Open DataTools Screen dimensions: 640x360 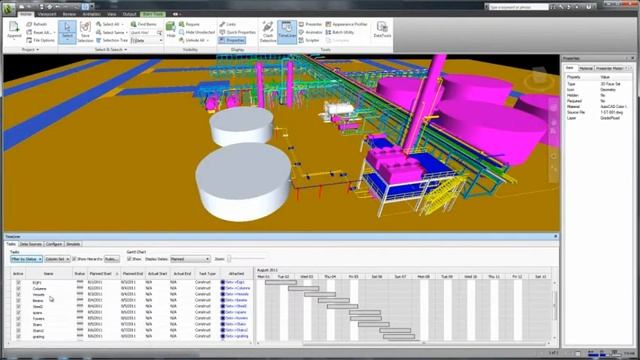pyautogui.click(x=382, y=31)
